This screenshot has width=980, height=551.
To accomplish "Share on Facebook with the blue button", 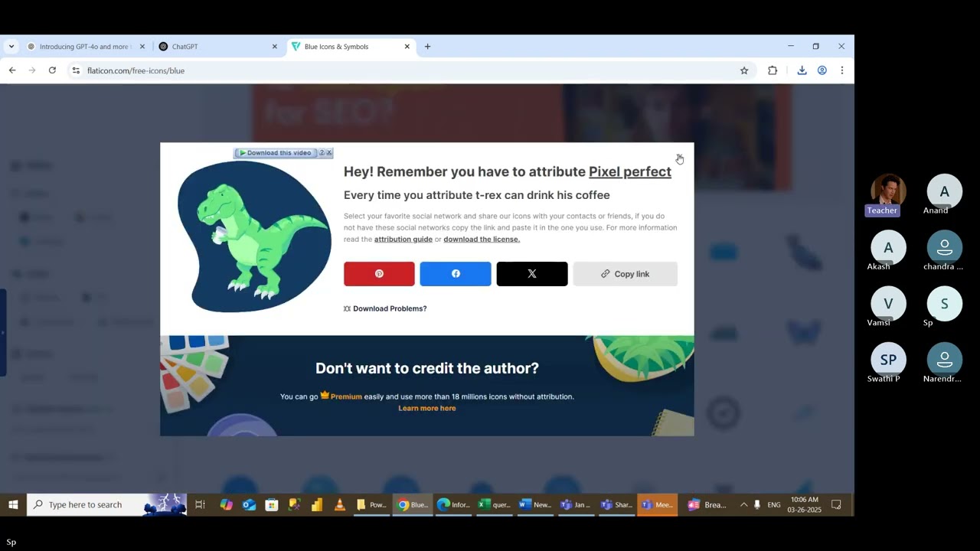I will point(456,274).
